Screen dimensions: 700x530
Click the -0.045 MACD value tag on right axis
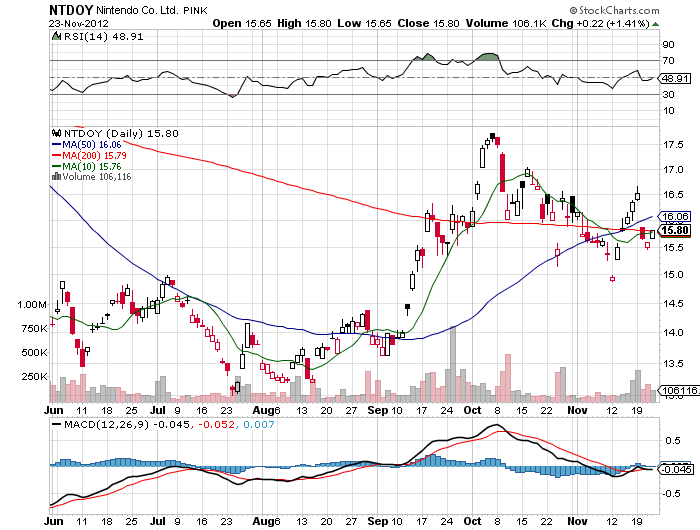(x=676, y=469)
